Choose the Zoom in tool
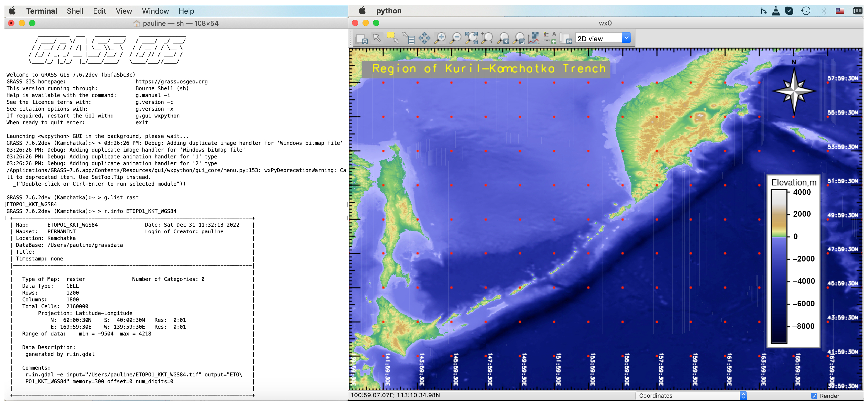Image resolution: width=868 pixels, height=405 pixels. 440,38
